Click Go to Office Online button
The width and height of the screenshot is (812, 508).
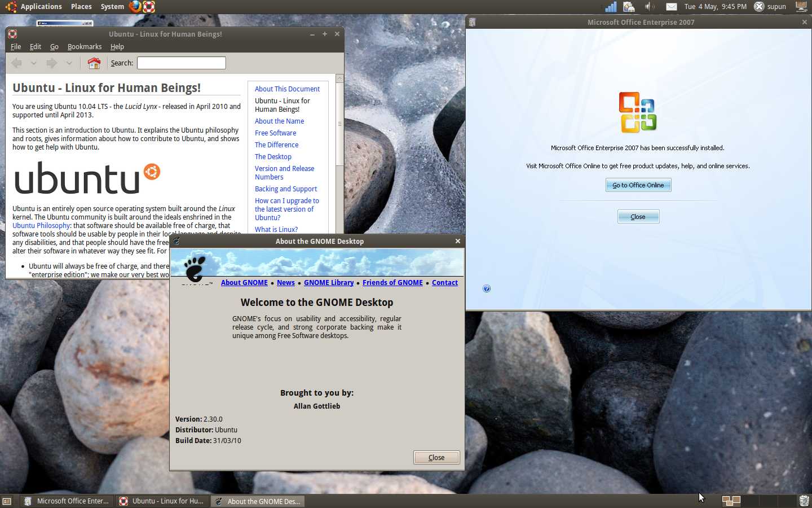pyautogui.click(x=638, y=185)
